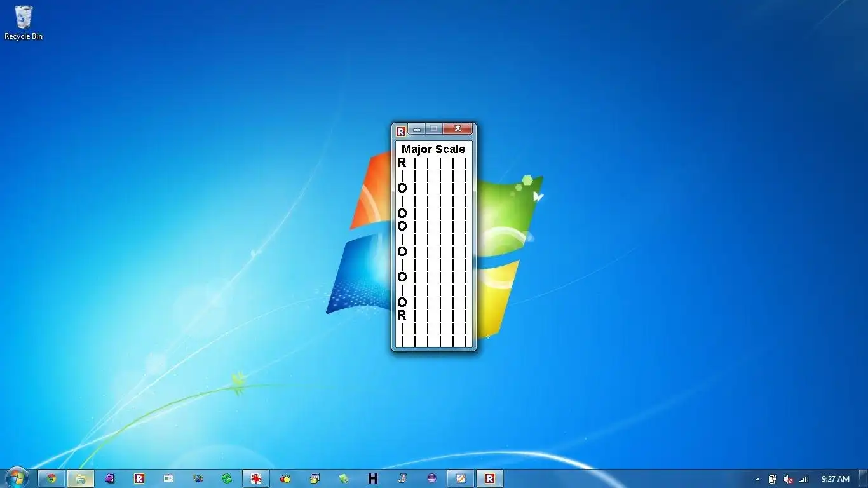Click the active red R taskbar button near the tray
868x488 pixels.
pyautogui.click(x=490, y=478)
